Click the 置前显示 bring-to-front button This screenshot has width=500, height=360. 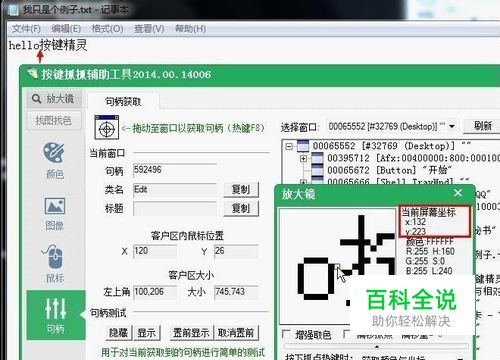pyautogui.click(x=191, y=333)
